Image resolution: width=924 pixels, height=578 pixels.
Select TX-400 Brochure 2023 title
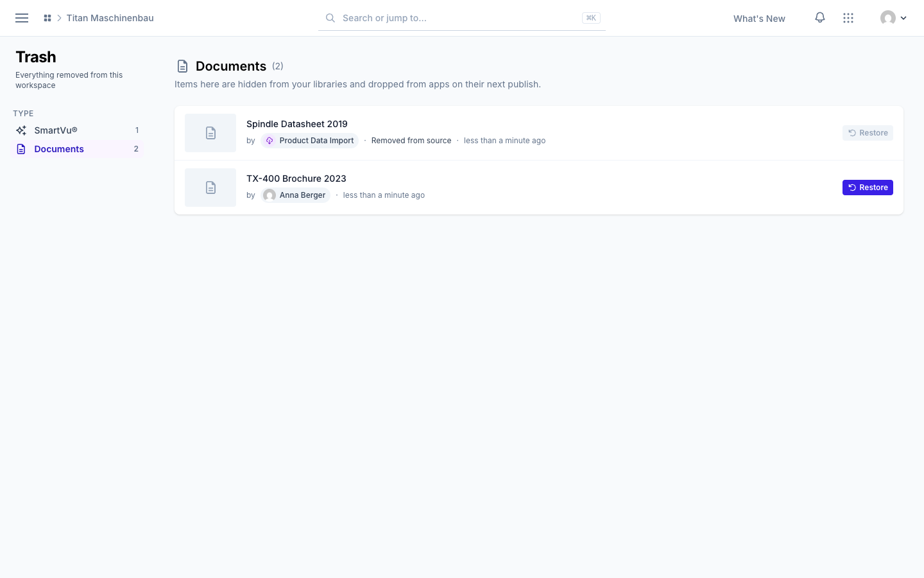coord(296,179)
